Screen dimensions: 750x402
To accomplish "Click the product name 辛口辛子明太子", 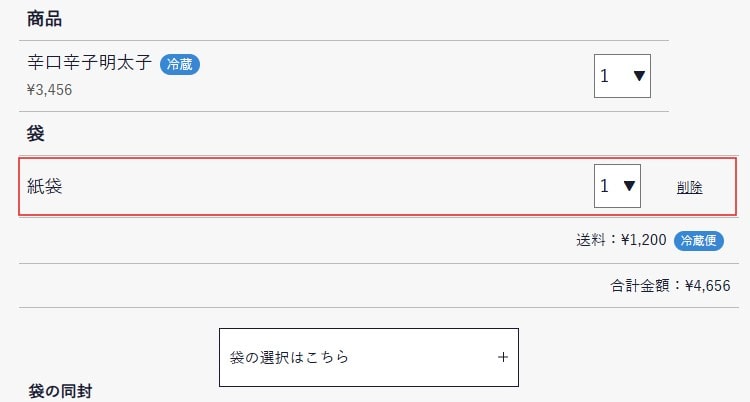I will click(x=90, y=64).
